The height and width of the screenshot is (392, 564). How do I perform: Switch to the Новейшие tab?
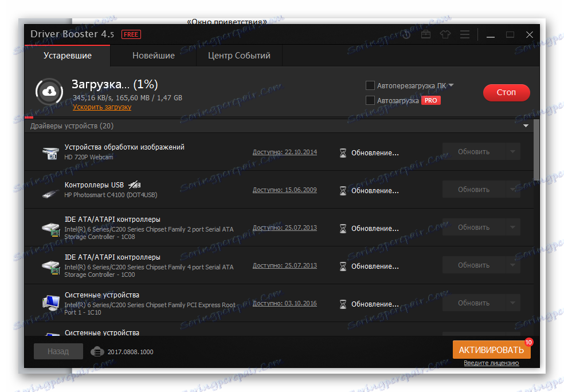tap(154, 56)
